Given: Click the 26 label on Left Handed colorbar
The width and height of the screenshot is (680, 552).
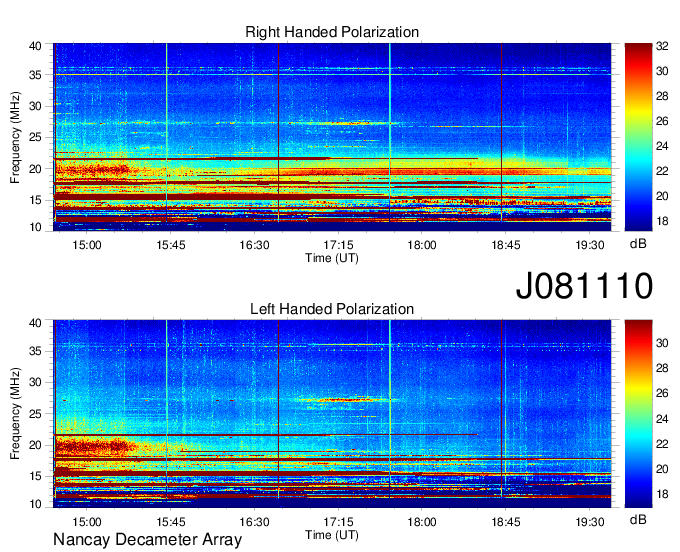Looking at the screenshot, I should point(662,393).
